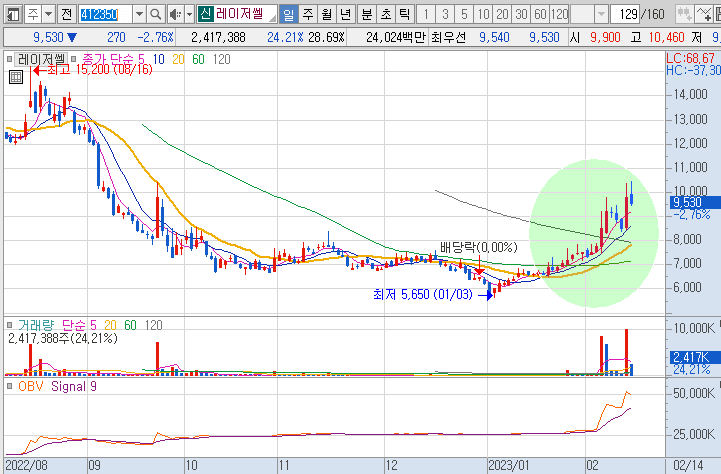Select interval button 5
This screenshot has height=474, width=721.
[464, 15]
